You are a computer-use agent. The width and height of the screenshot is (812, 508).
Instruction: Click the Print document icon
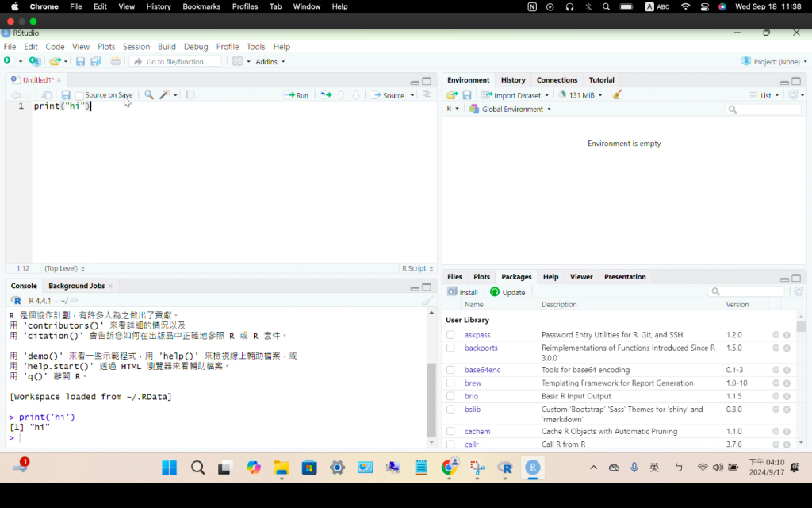click(115, 61)
